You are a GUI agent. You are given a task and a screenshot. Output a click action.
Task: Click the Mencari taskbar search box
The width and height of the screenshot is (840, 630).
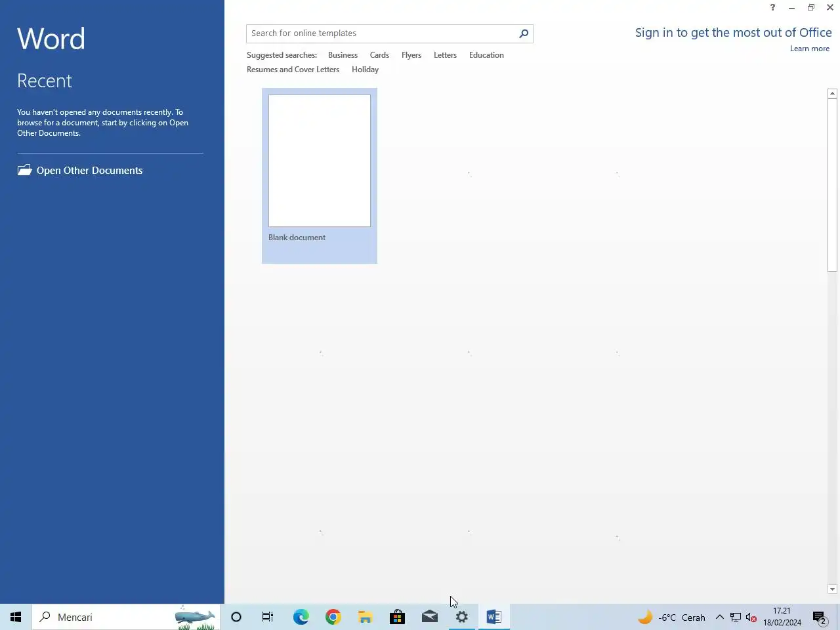(126, 617)
